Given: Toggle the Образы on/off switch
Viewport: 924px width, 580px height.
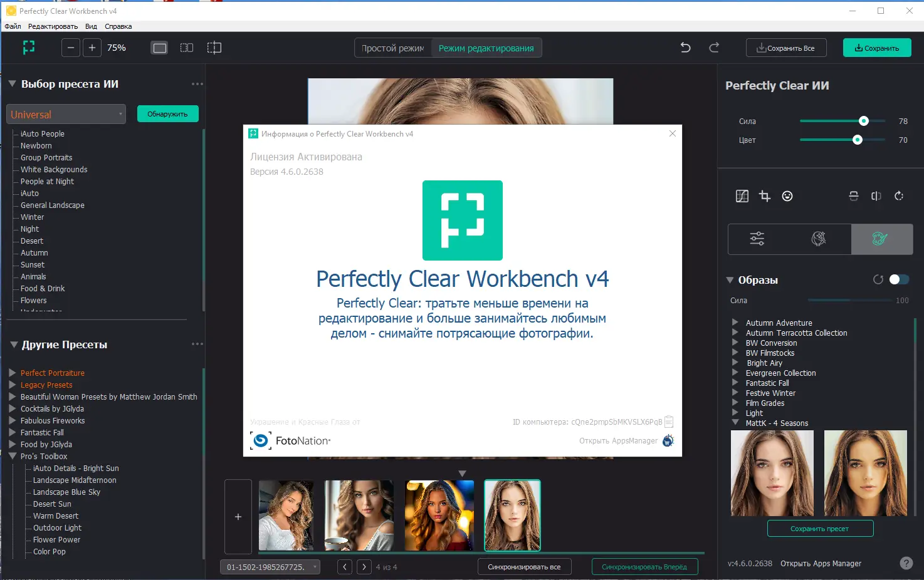Looking at the screenshot, I should pyautogui.click(x=899, y=279).
